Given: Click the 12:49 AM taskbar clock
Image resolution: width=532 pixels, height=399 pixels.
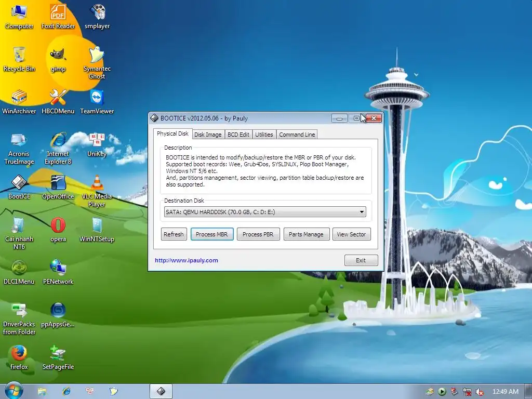Looking at the screenshot, I should (506, 392).
